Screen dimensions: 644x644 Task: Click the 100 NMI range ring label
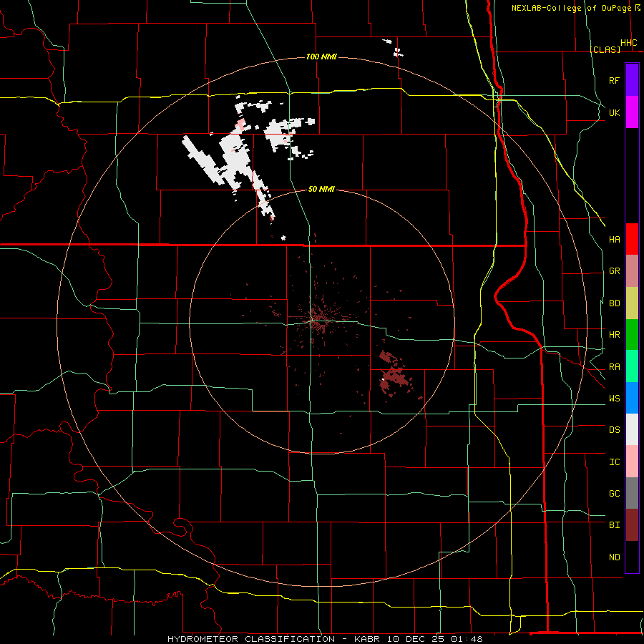click(321, 57)
